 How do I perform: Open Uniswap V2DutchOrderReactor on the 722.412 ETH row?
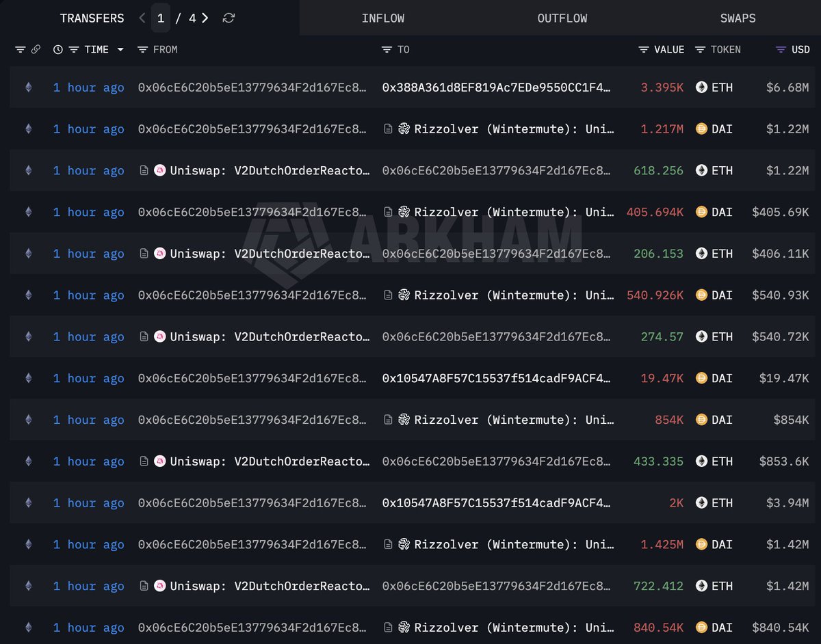click(x=270, y=586)
